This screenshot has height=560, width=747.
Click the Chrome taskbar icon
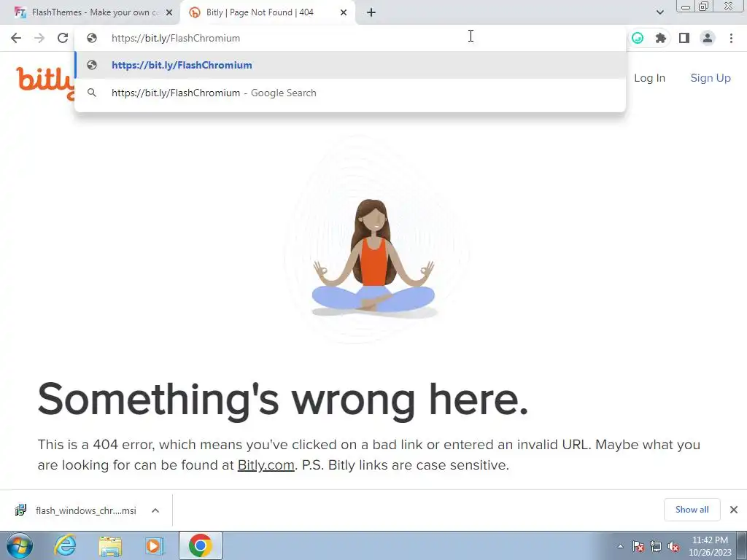point(201,545)
